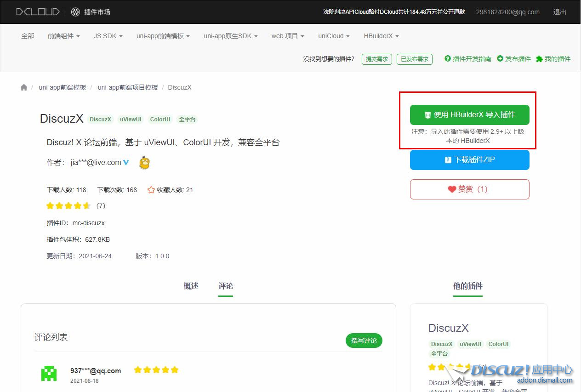
Task: Expand the 前端组件 dropdown menu
Action: point(63,36)
